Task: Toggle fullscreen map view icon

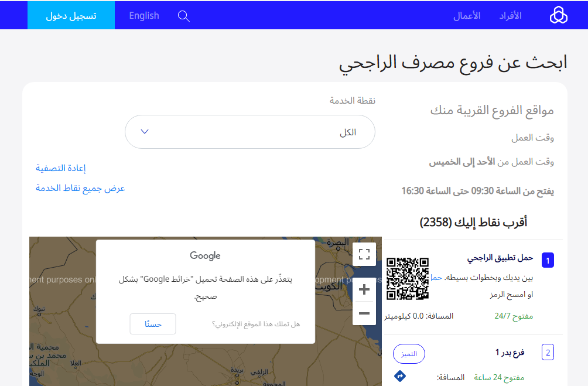Action: click(364, 254)
